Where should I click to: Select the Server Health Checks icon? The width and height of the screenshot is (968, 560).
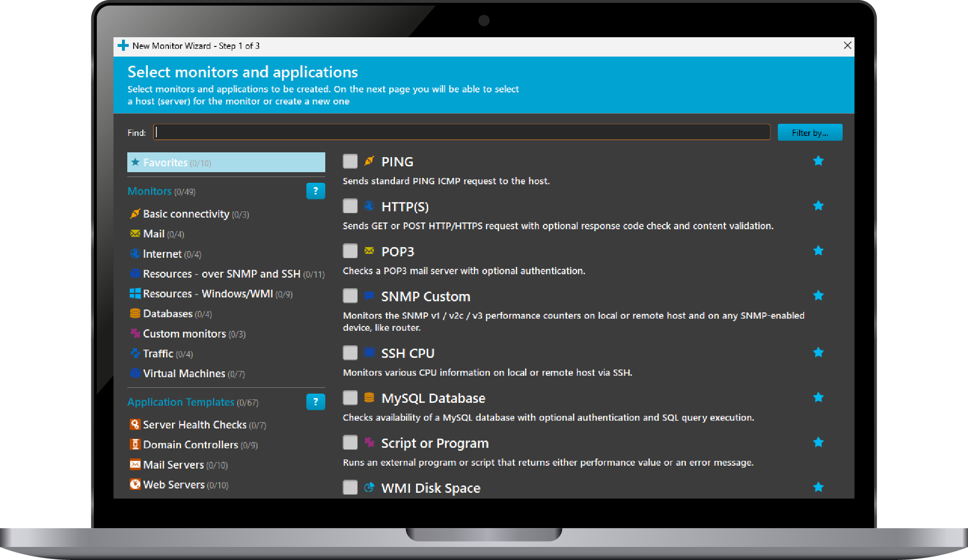coord(135,424)
